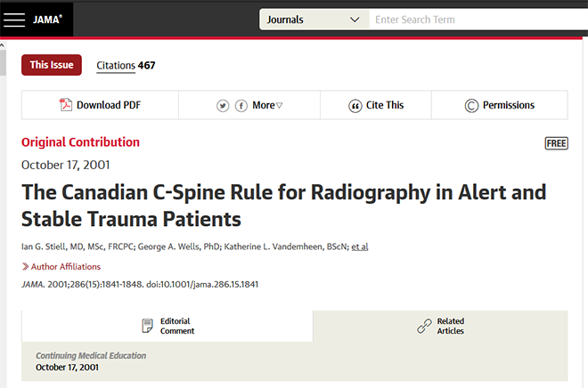The image size is (588, 388).
Task: Click the JAMA logo
Action: click(x=47, y=20)
